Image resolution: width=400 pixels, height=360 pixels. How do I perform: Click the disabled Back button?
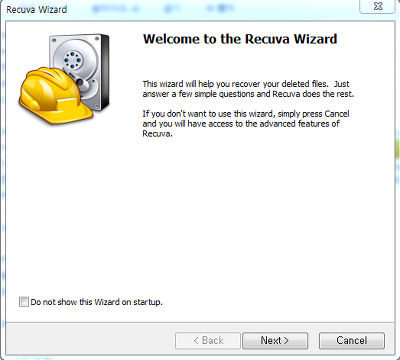[208, 340]
